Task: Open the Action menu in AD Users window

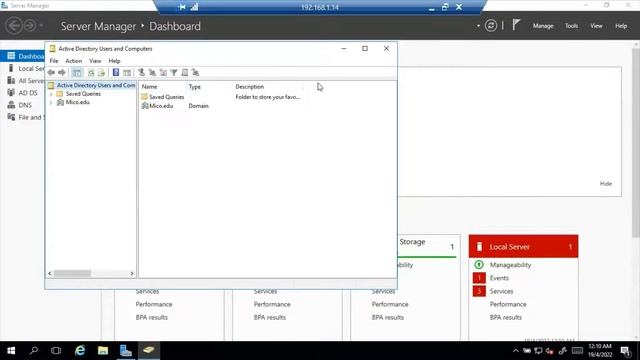Action: [74, 61]
